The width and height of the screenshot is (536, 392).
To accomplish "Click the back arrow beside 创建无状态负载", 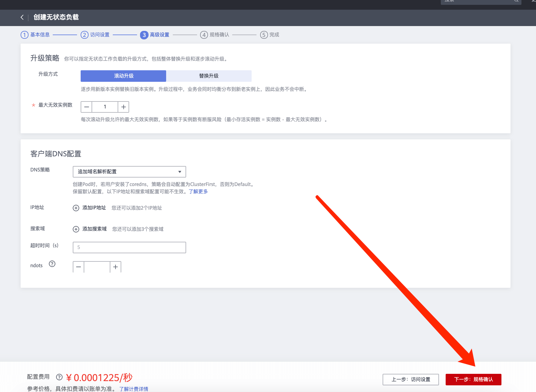I will [22, 17].
